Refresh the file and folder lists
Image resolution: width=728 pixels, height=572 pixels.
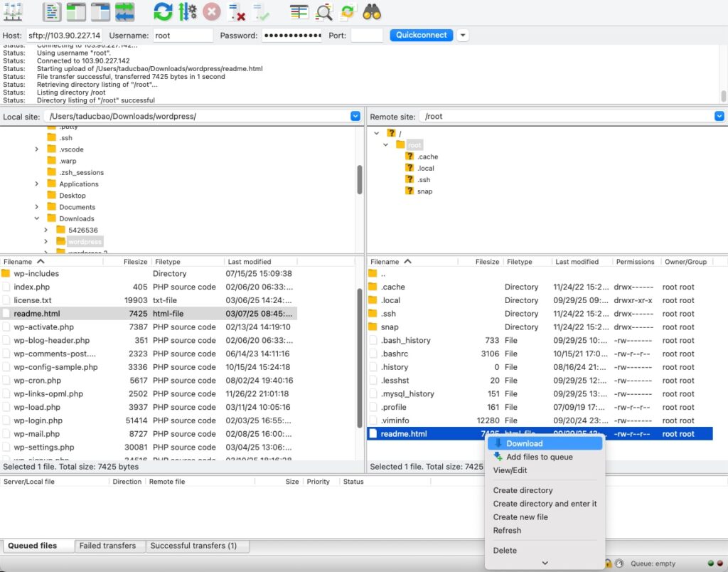(x=161, y=11)
